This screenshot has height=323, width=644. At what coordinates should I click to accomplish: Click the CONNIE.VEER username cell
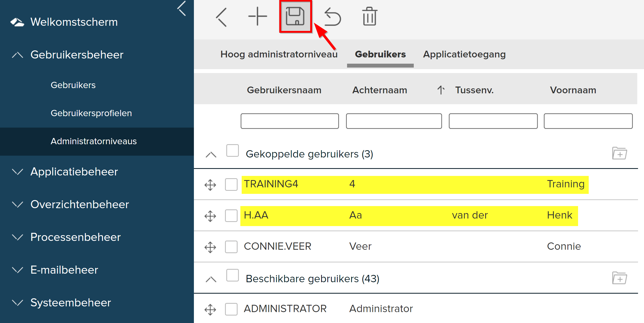[x=277, y=246]
